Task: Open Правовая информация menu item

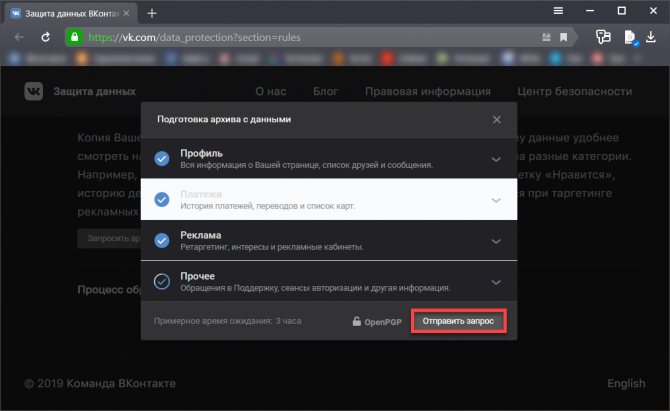Action: pos(428,91)
